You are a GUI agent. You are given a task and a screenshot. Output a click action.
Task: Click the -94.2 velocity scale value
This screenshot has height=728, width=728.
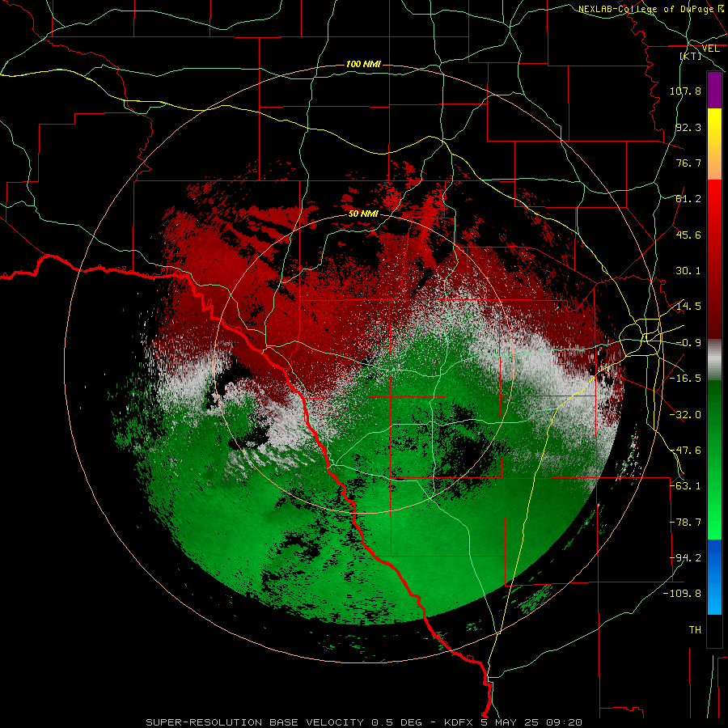pos(685,558)
